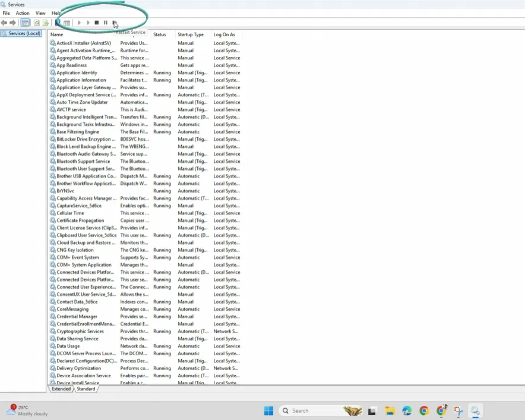Select DCOM Server Process Launcher row
The height and width of the screenshot is (420, 525).
coord(145,353)
